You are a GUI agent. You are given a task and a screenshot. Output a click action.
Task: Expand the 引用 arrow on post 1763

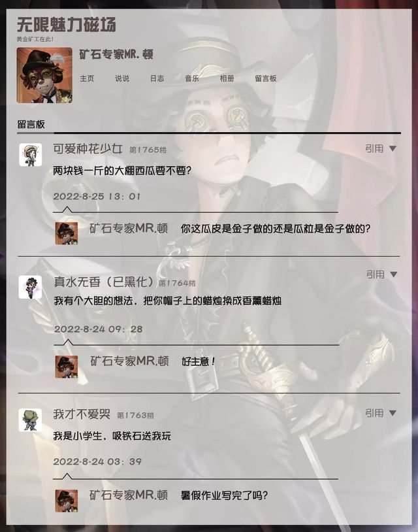coord(393,413)
